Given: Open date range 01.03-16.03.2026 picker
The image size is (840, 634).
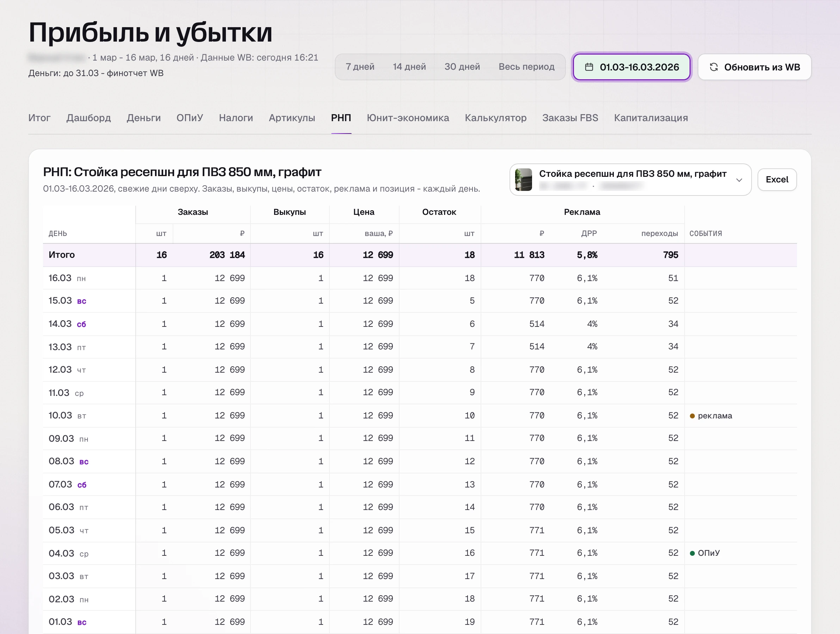Looking at the screenshot, I should pyautogui.click(x=631, y=67).
